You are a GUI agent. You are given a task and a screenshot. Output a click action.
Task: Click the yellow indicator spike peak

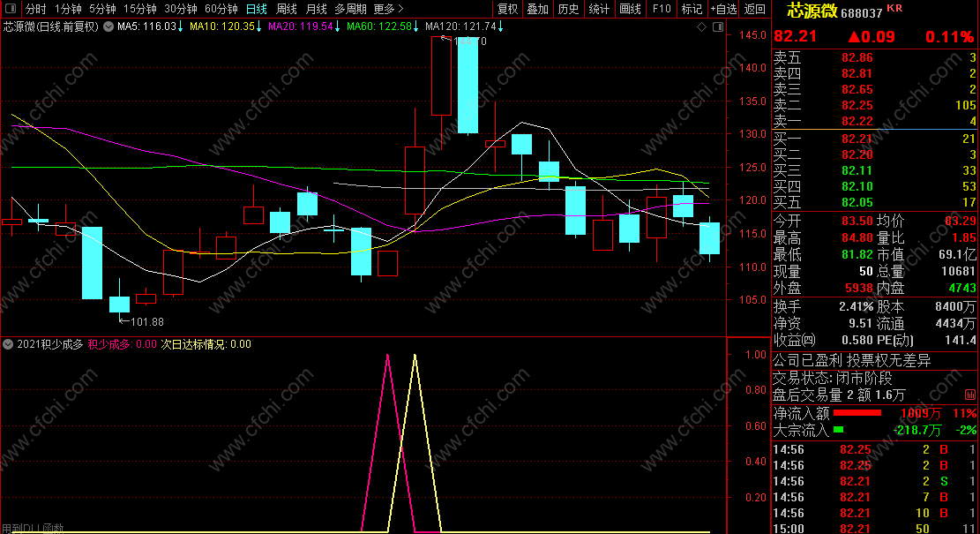415,355
